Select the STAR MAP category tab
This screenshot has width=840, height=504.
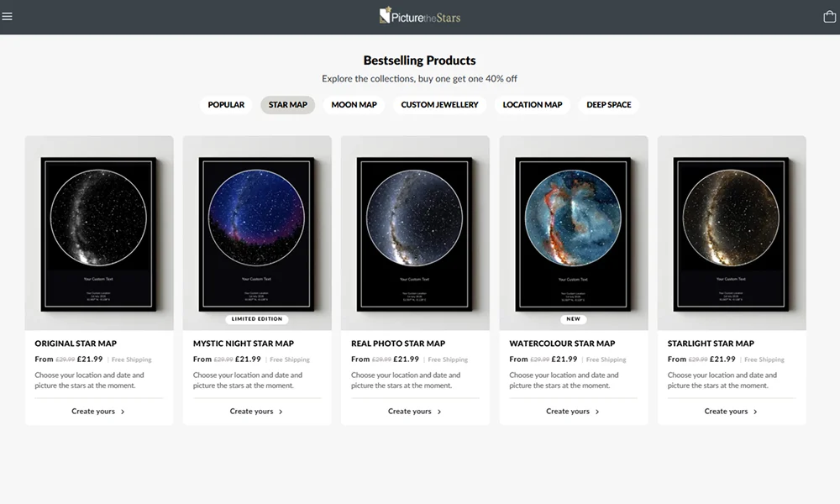pos(287,105)
